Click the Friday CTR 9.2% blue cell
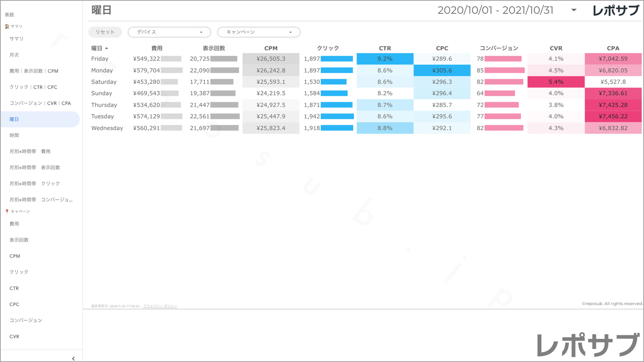The image size is (644, 362). 385,59
